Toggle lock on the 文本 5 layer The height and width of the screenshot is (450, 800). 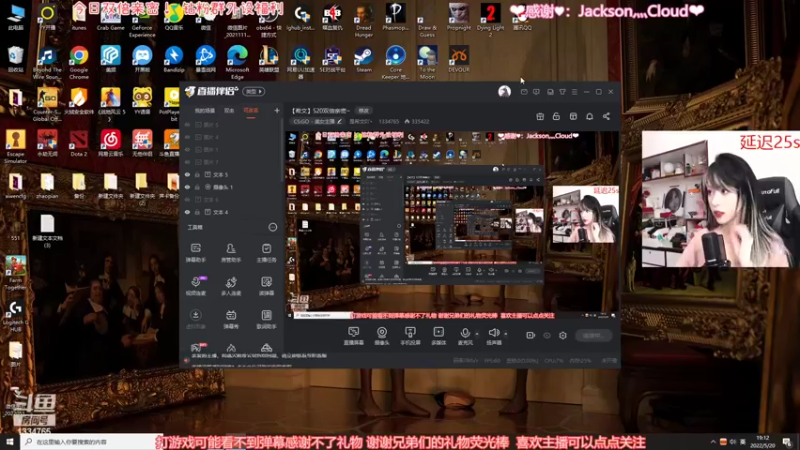click(197, 174)
